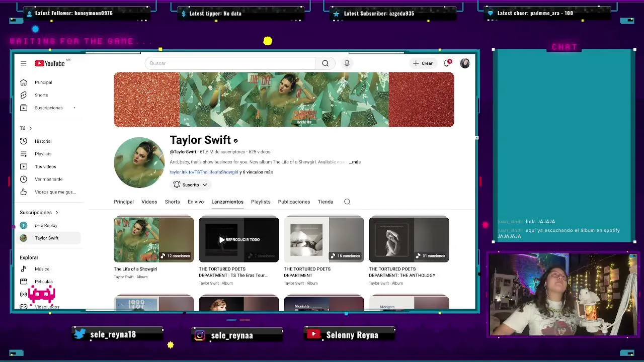The image size is (644, 362).
Task: Expand the Suscripciones section chevron
Action: click(57, 213)
